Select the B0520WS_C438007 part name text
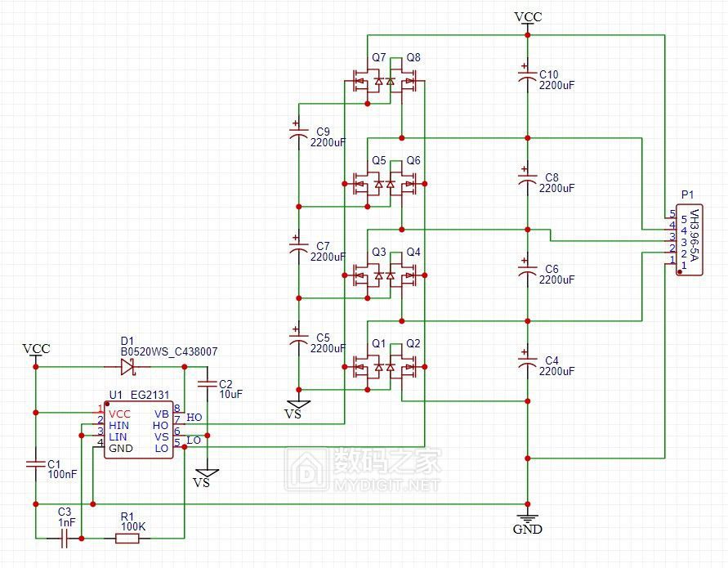 click(x=169, y=351)
